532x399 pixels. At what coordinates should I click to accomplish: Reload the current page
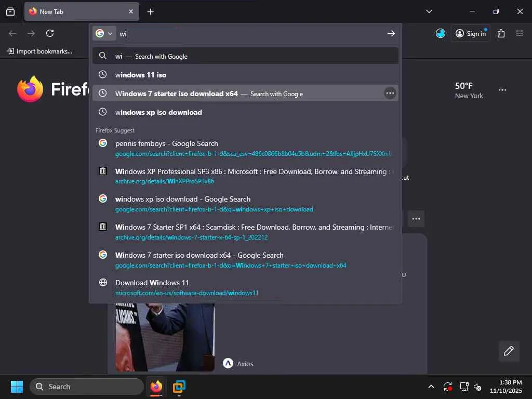click(50, 33)
